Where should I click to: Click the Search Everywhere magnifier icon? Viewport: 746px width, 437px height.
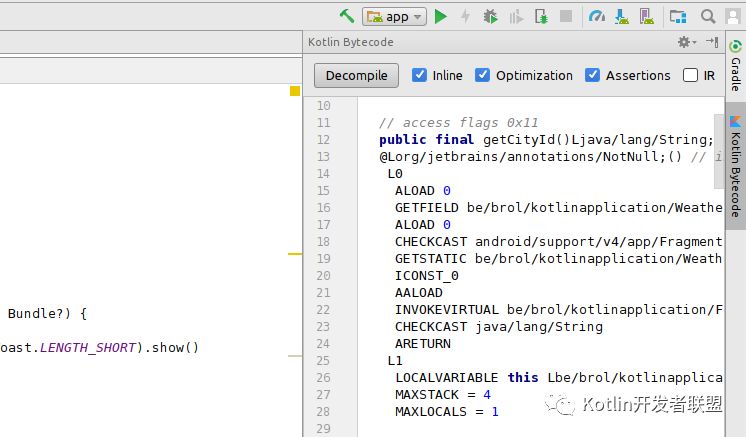click(x=708, y=17)
